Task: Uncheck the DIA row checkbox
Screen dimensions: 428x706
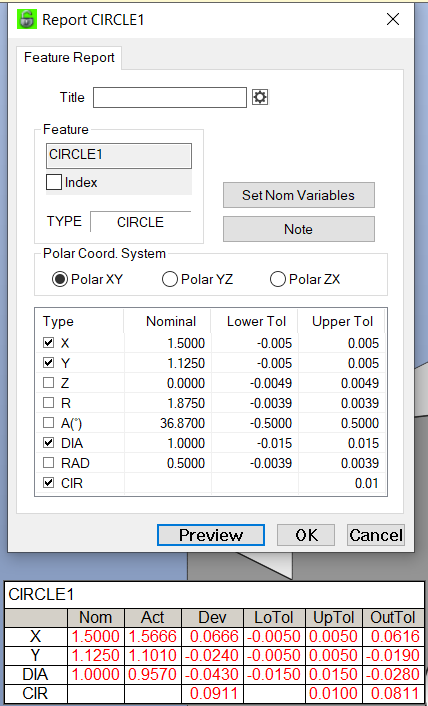Action: pyautogui.click(x=48, y=443)
